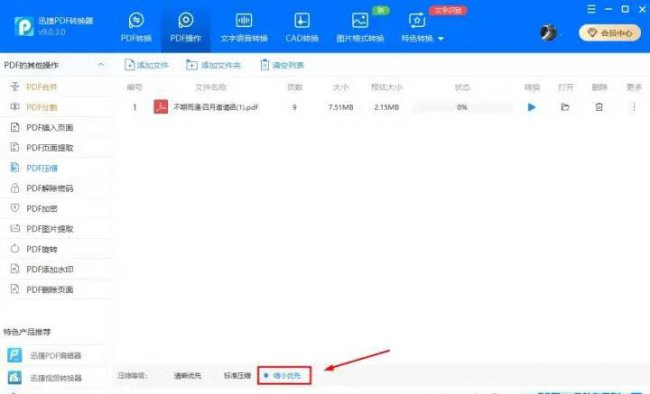Select the 缩小优先 compression option
Image resolution: width=650 pixels, height=394 pixels.
point(284,376)
